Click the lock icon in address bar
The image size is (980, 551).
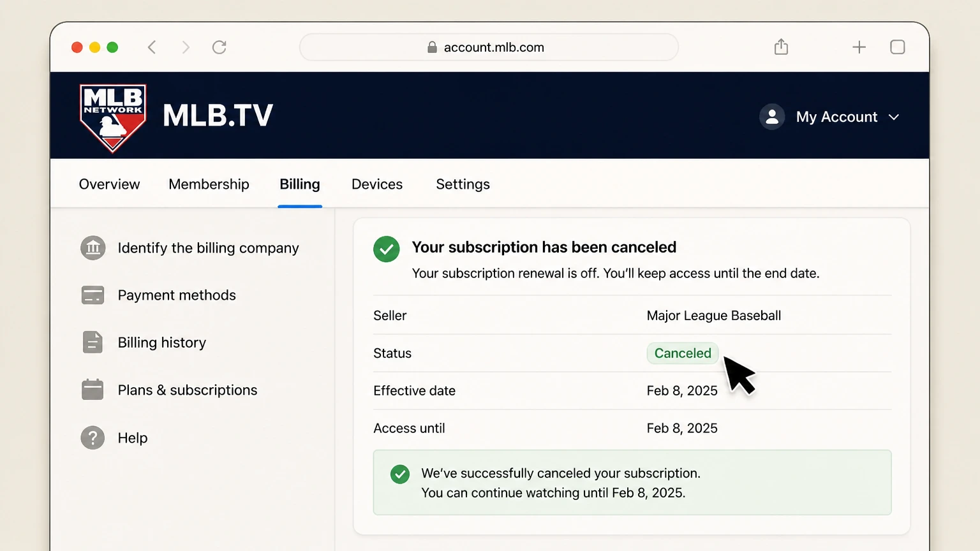pos(432,47)
